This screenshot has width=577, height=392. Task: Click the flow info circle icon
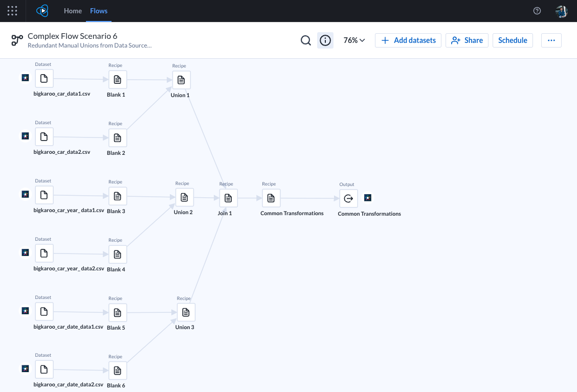325,40
